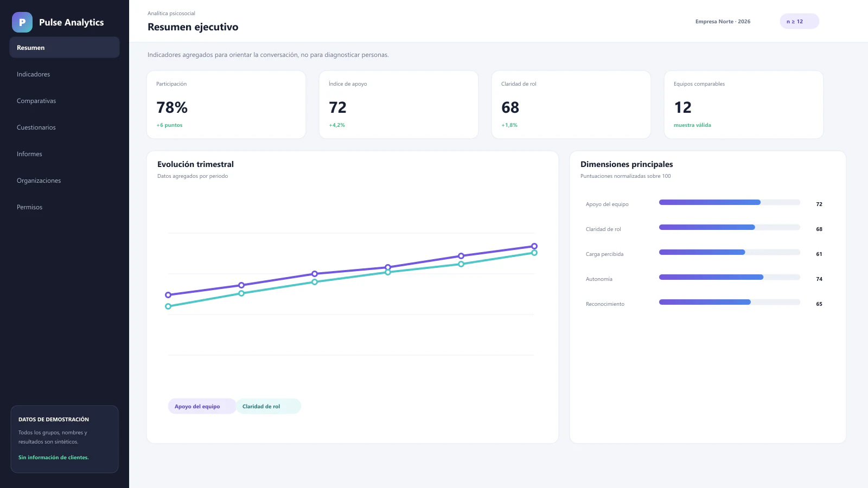Open the Informes page
This screenshot has width=868, height=488.
pyautogui.click(x=65, y=154)
